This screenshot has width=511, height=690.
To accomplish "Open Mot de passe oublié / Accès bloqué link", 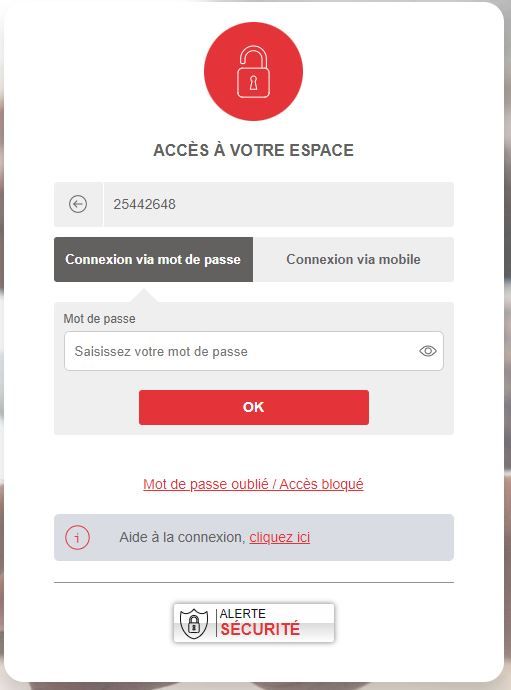I will [x=253, y=484].
